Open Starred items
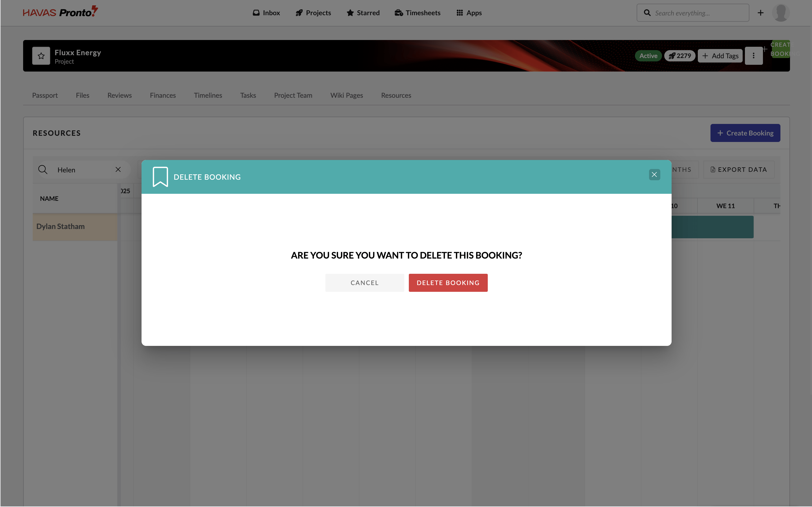 click(x=363, y=13)
